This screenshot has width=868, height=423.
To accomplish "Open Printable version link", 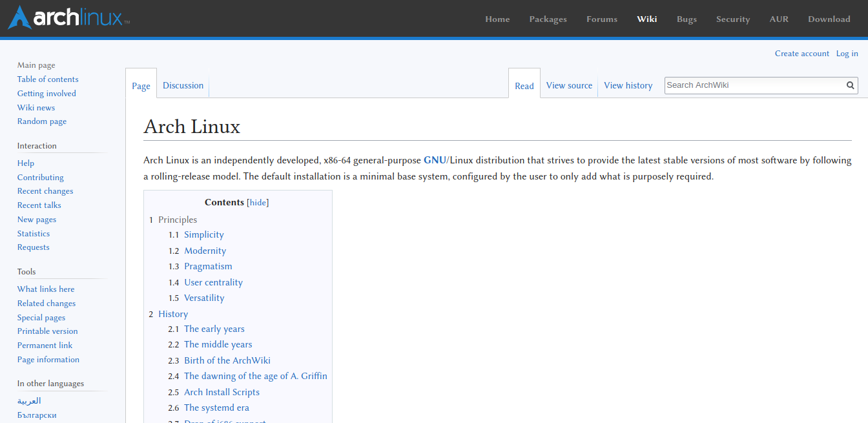I will point(48,331).
